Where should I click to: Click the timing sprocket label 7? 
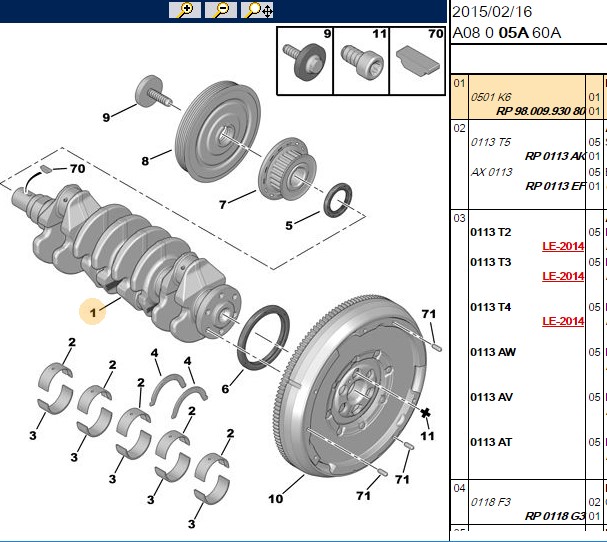223,204
